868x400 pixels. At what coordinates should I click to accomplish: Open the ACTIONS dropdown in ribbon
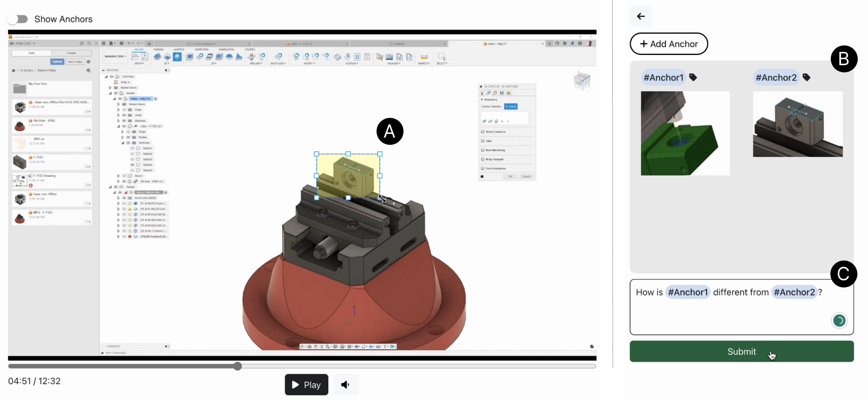pyautogui.click(x=352, y=64)
